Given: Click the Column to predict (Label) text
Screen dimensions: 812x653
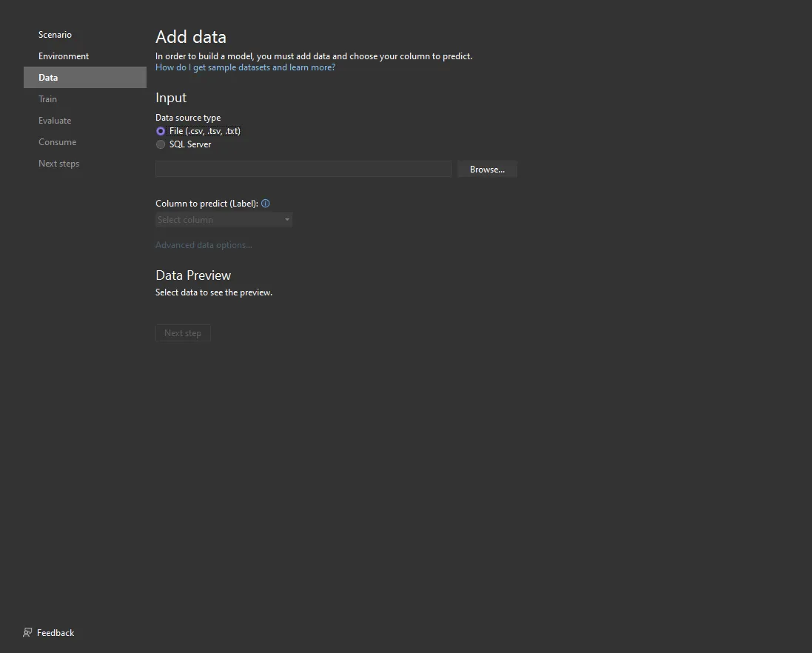Looking at the screenshot, I should (x=207, y=204).
